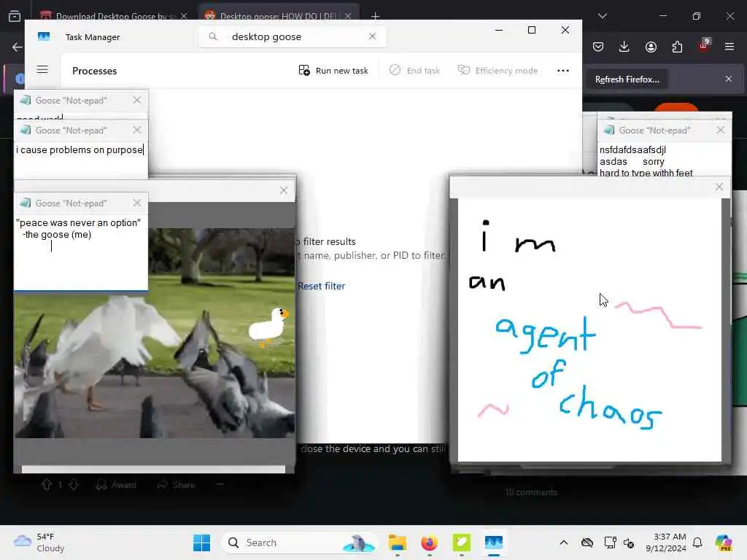Click the uBlock extension icon with badge
Screen dimensions: 747x560
click(x=704, y=45)
